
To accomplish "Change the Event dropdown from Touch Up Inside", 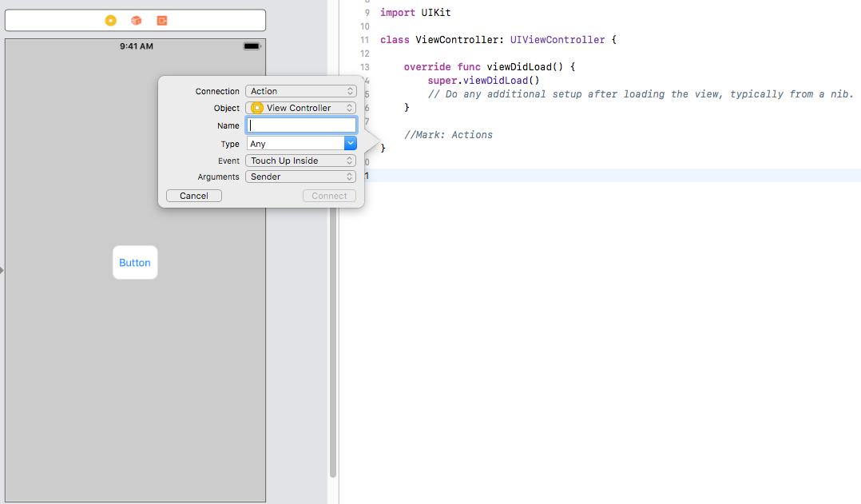I will [301, 160].
